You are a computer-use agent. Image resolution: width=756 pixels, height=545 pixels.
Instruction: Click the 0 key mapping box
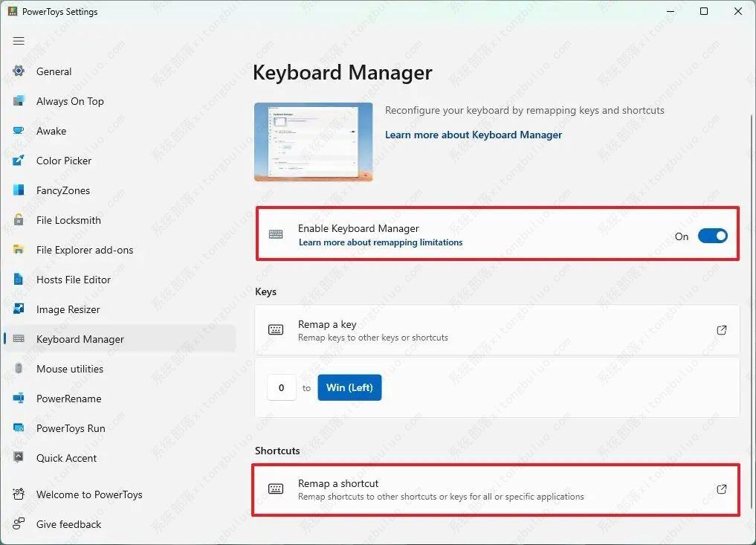(281, 387)
